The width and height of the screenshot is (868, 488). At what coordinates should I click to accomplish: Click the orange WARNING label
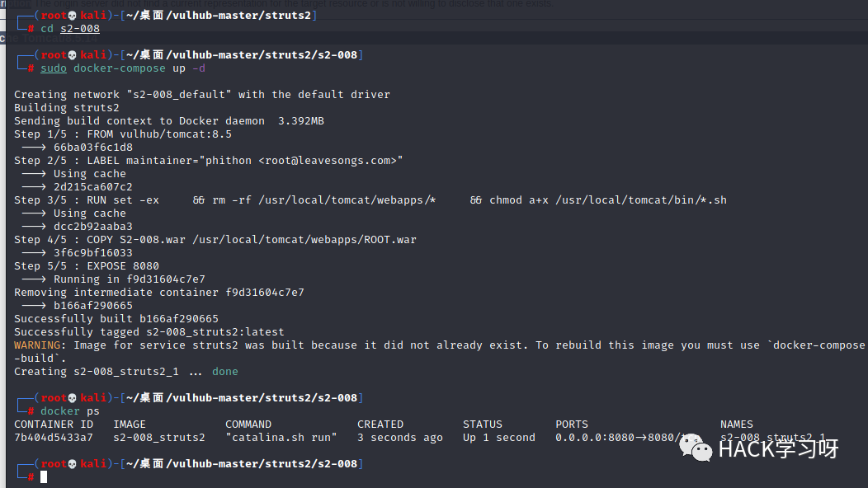pos(37,345)
